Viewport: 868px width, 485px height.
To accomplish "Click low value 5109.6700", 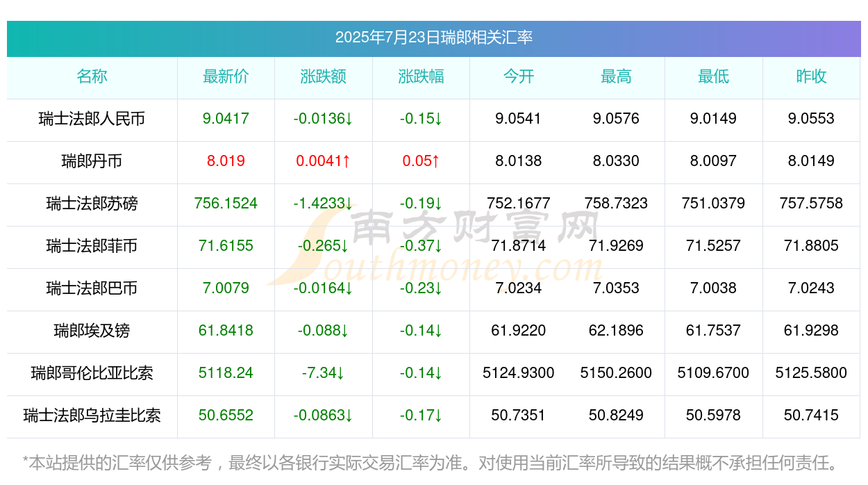I will (x=714, y=373).
